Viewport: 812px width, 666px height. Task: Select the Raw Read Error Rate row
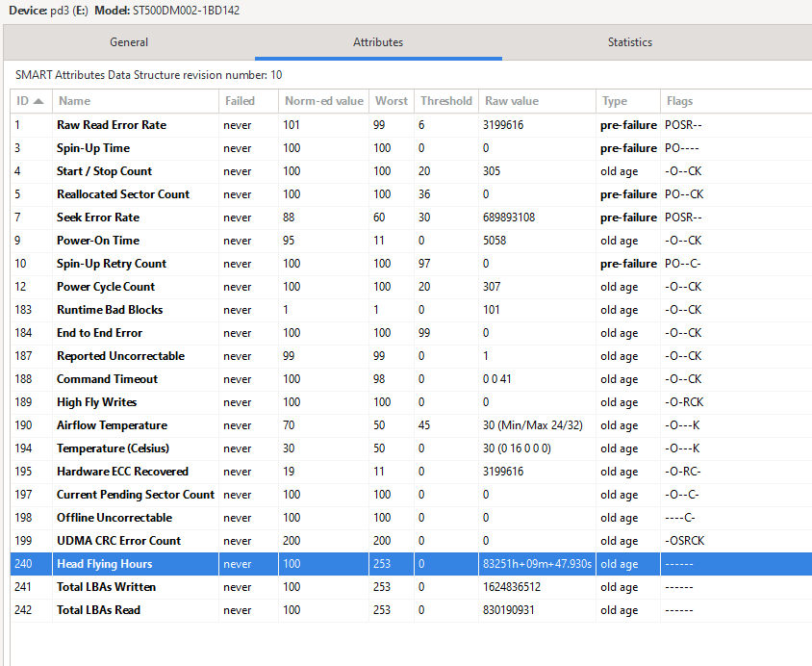click(x=112, y=125)
